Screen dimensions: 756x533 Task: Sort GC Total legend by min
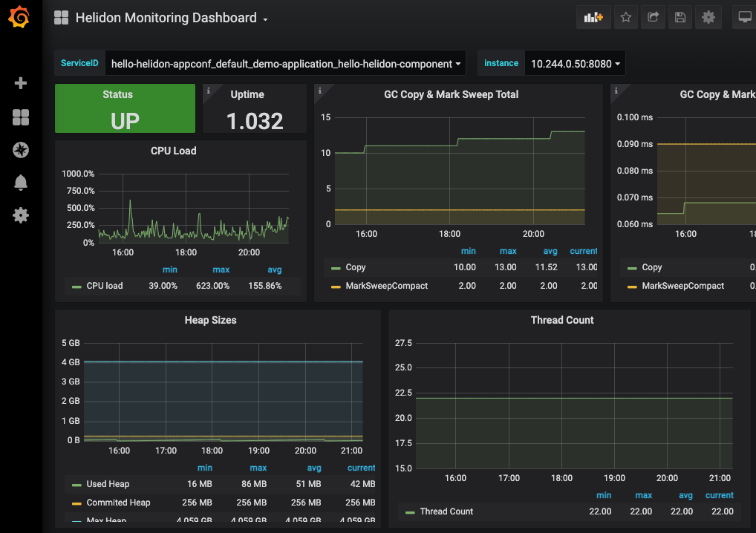(x=468, y=251)
